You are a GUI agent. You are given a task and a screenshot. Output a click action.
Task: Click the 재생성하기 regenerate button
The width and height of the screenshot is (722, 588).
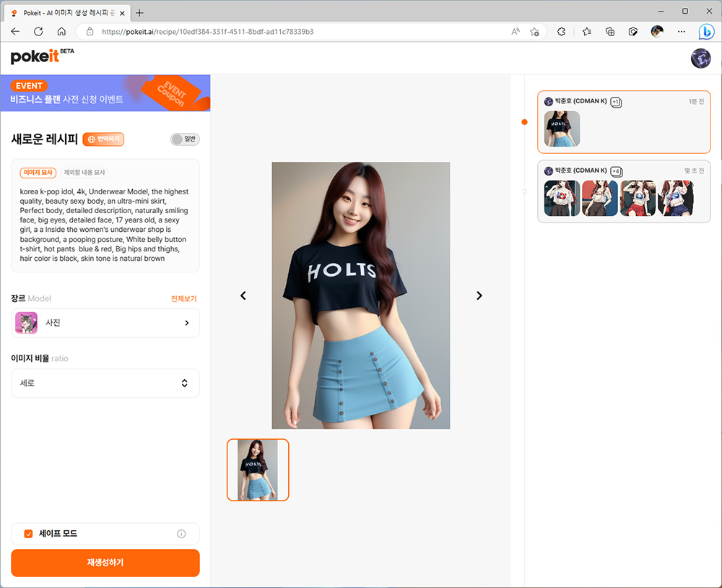(x=105, y=563)
